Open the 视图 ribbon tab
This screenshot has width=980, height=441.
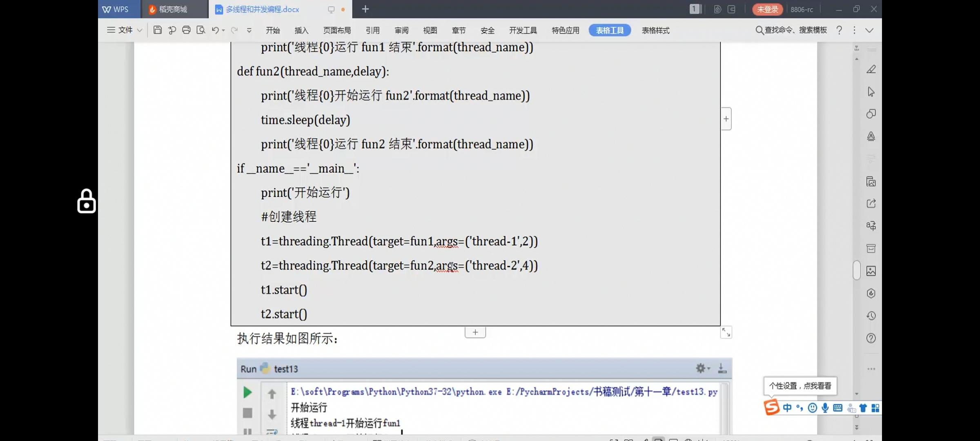[x=430, y=30]
